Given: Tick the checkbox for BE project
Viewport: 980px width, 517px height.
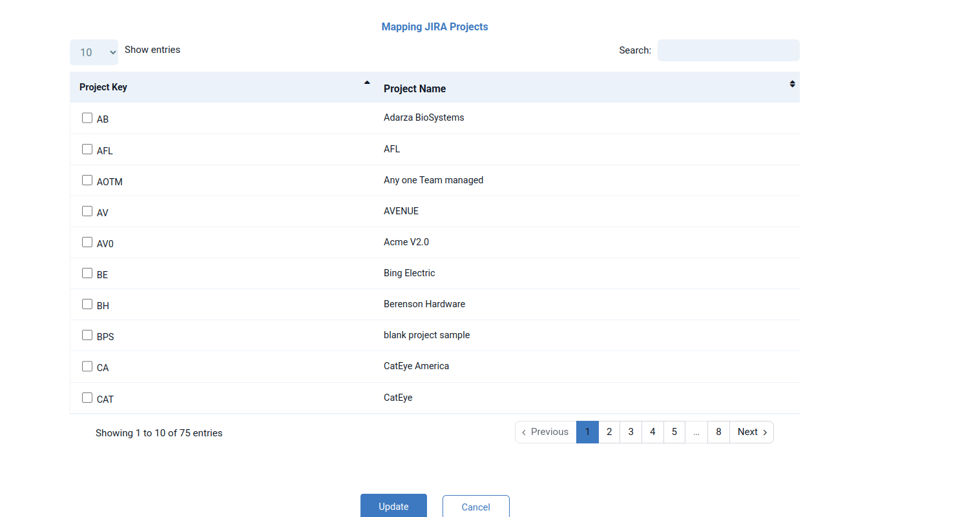Looking at the screenshot, I should coord(87,273).
